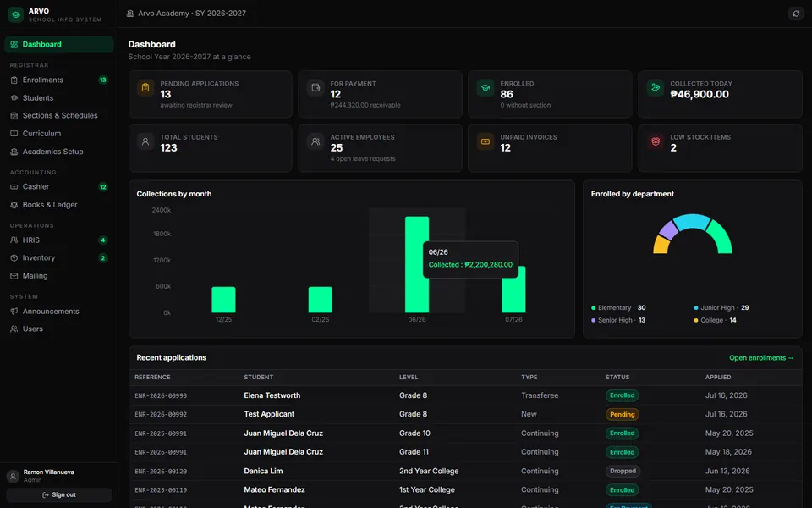
Task: Click the Sections & Schedules calendar icon
Action: tap(14, 116)
